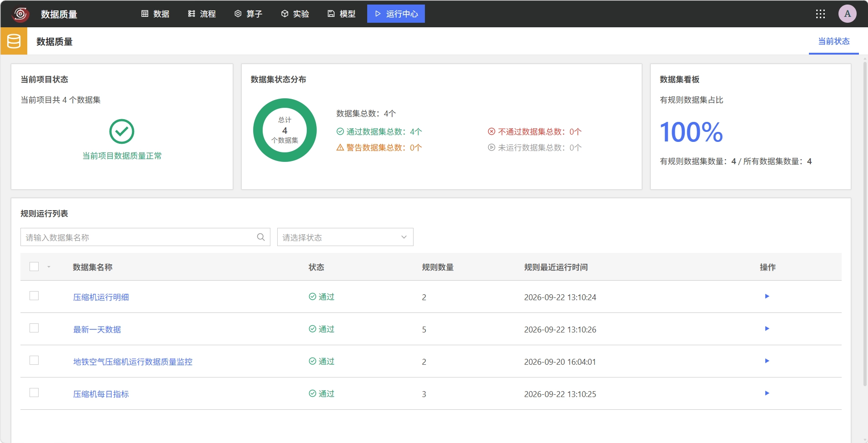Image resolution: width=868 pixels, height=443 pixels.
Task: Run rules for 压缩机每日指标 via play icon
Action: 767,393
